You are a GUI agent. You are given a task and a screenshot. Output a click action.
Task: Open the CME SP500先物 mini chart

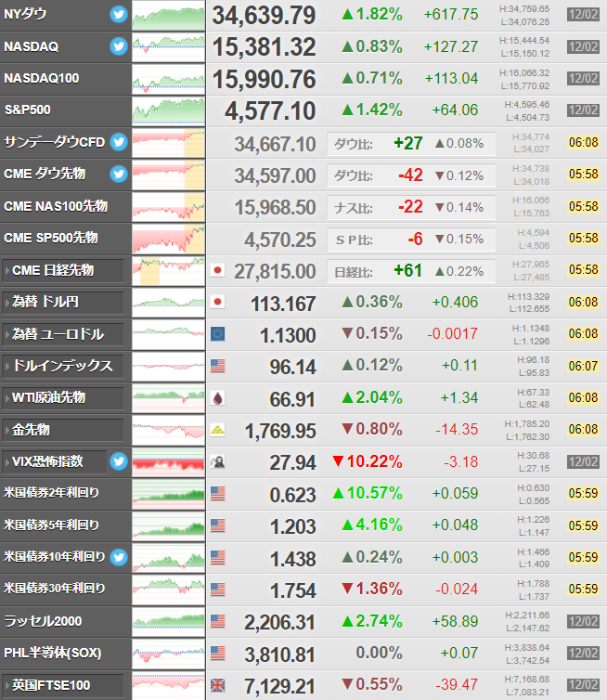coord(168,239)
